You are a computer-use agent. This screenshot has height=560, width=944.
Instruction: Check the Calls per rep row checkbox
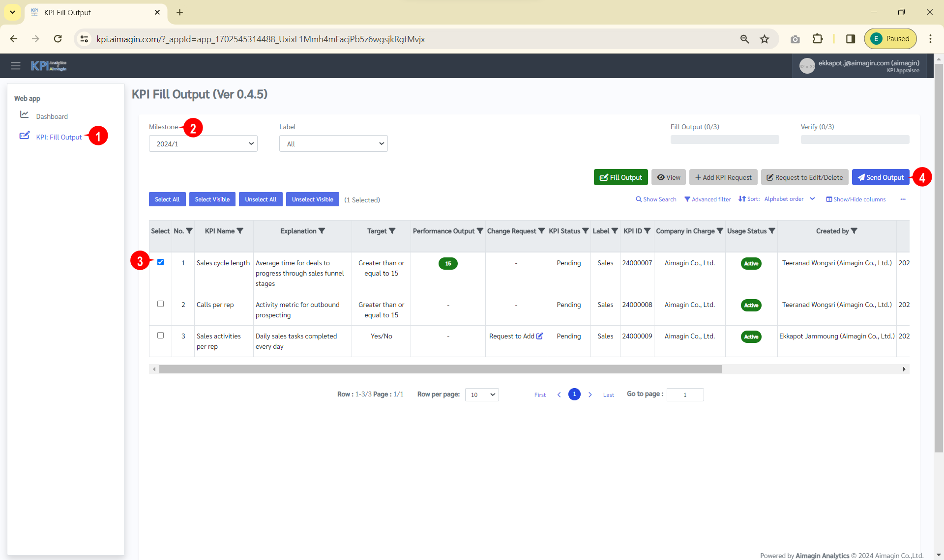click(160, 304)
